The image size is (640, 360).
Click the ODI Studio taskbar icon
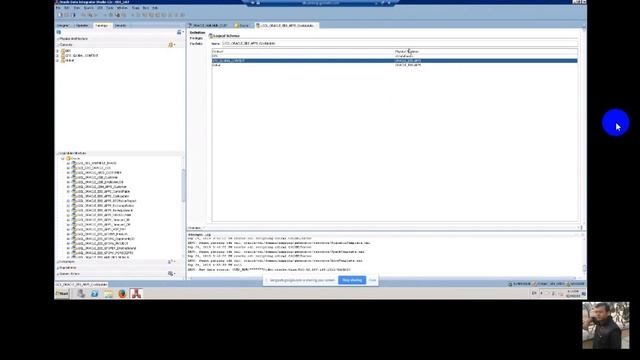click(136, 293)
